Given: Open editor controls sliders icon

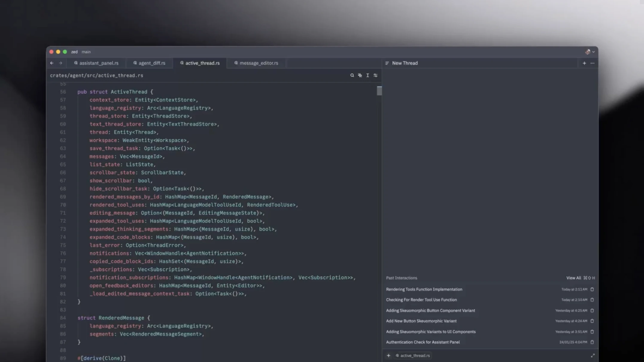Looking at the screenshot, I should (x=375, y=75).
